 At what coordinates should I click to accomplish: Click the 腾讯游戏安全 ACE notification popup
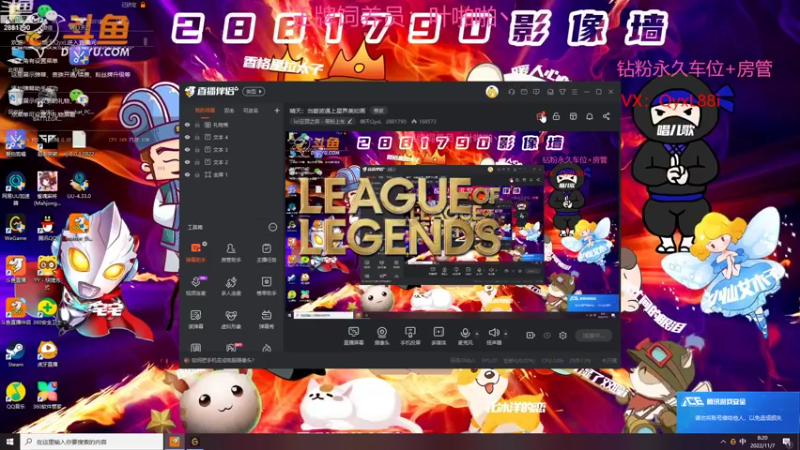[x=738, y=411]
